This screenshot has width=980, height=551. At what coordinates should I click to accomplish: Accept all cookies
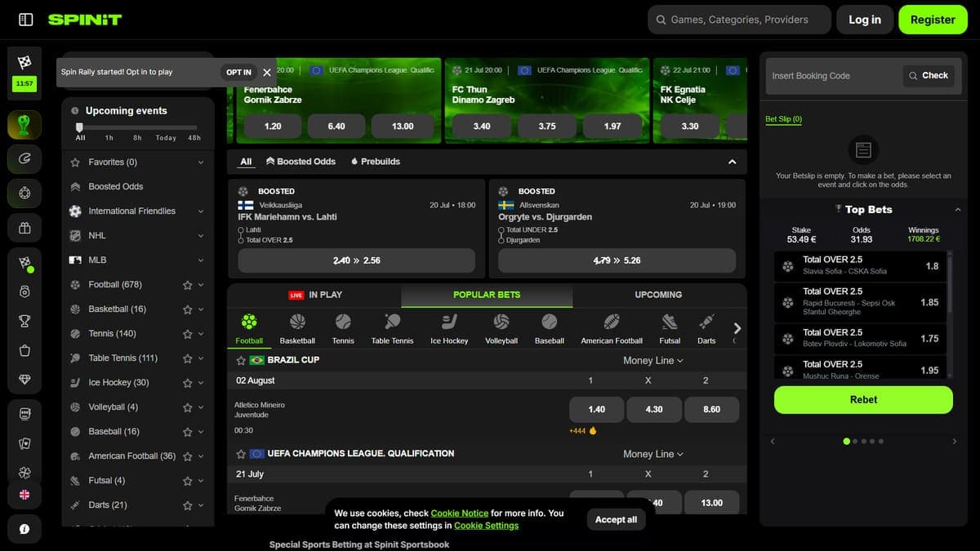click(616, 519)
